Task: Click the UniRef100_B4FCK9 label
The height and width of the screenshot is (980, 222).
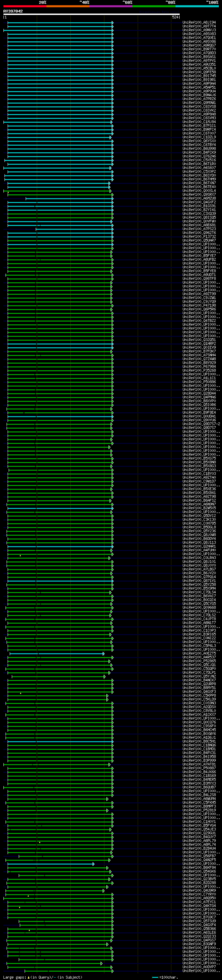Action: pos(199,153)
